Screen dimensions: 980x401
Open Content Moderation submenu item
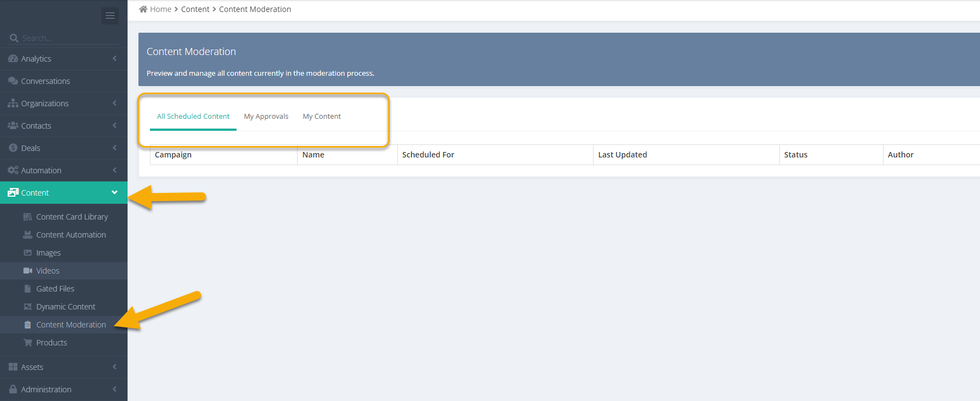(x=64, y=324)
